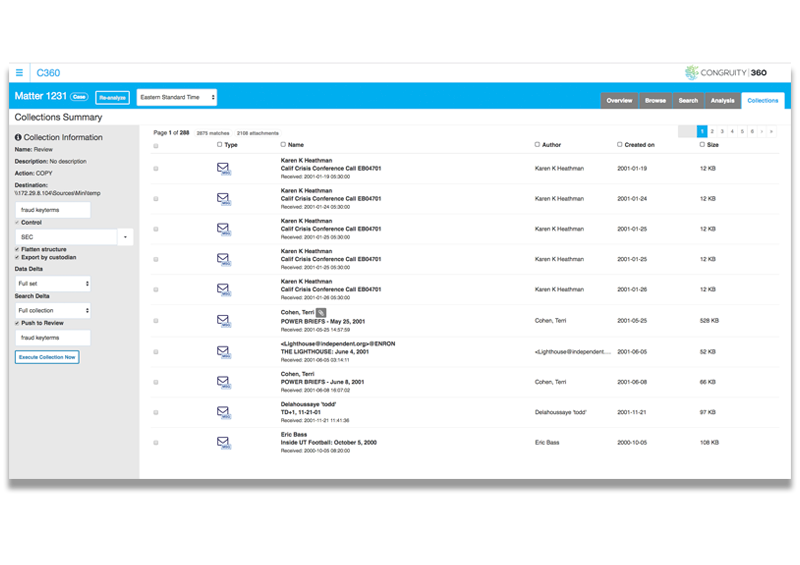
Task: Click the Case badge next to Matter 1231
Action: [x=79, y=96]
